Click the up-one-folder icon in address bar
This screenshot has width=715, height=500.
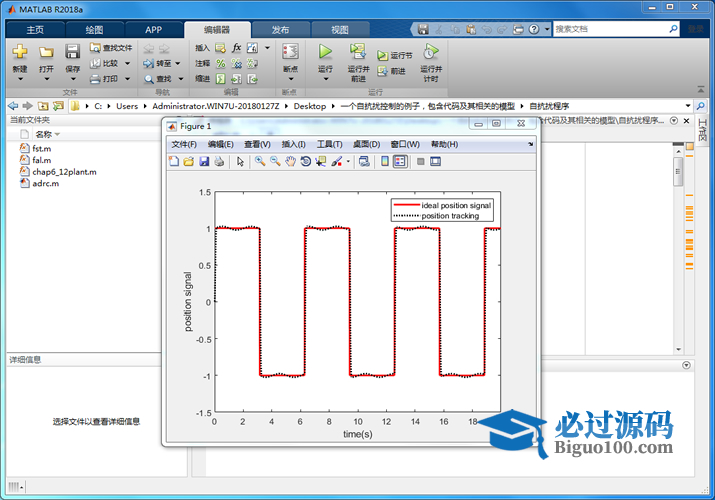(x=43, y=106)
